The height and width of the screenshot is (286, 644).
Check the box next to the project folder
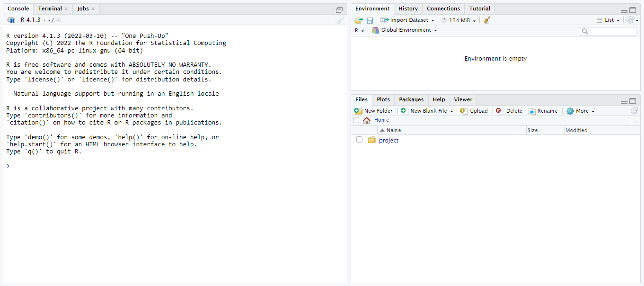[359, 140]
